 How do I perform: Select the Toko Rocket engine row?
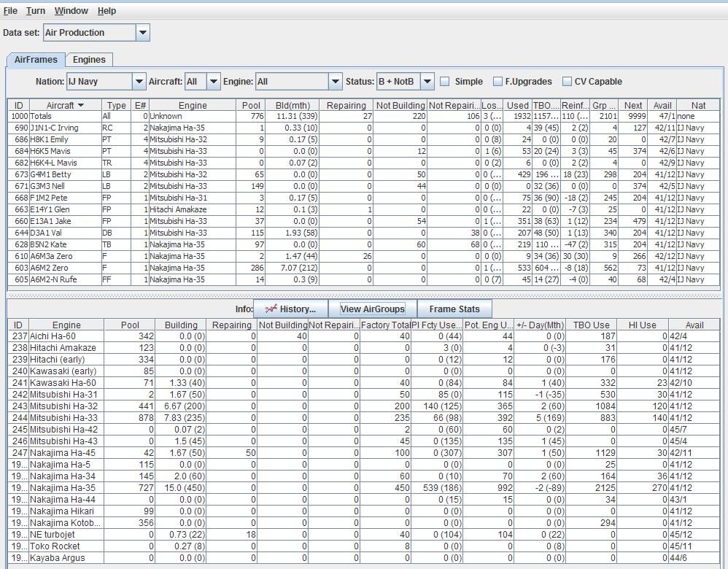[363, 546]
